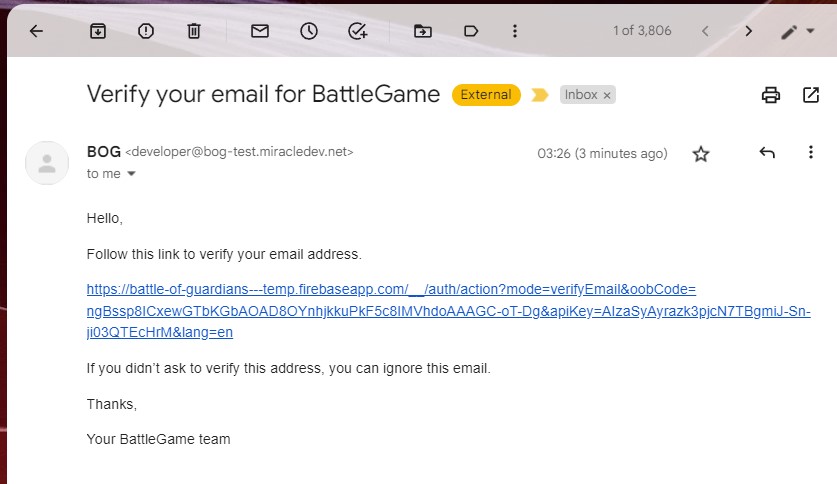Open email in new window

click(x=811, y=95)
